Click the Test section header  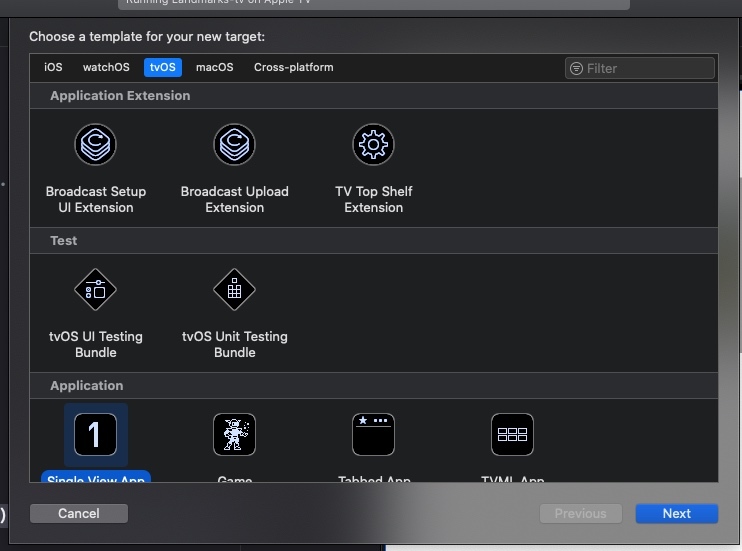click(374, 240)
